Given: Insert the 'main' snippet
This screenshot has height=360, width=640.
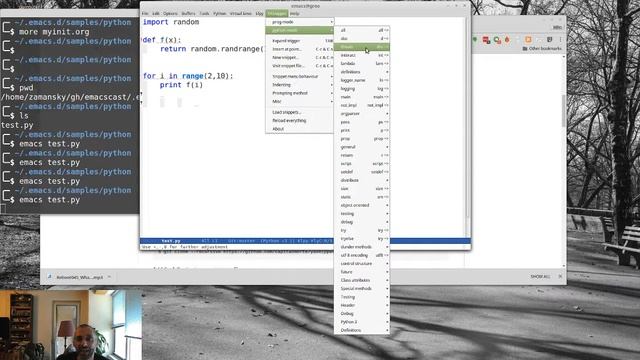Looking at the screenshot, I should coord(362,97).
